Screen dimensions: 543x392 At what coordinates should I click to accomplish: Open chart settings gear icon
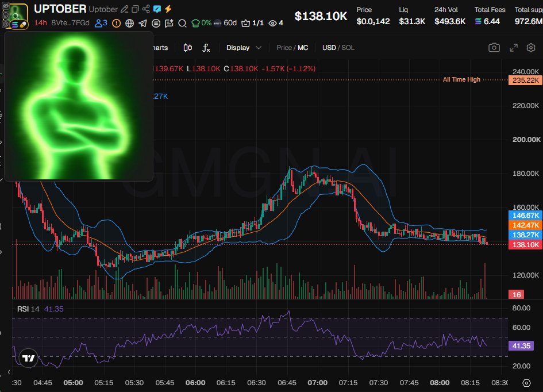pyautogui.click(x=531, y=48)
